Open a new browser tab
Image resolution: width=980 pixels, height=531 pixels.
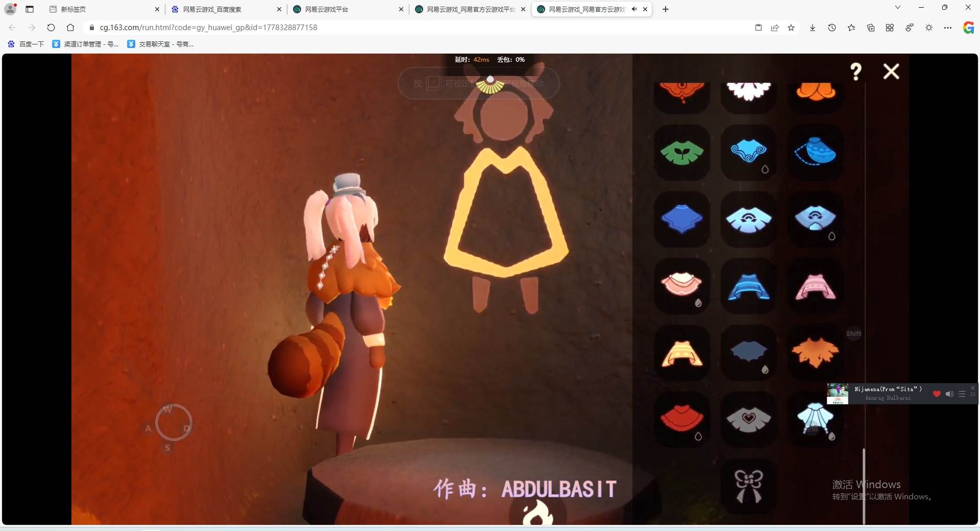666,9
